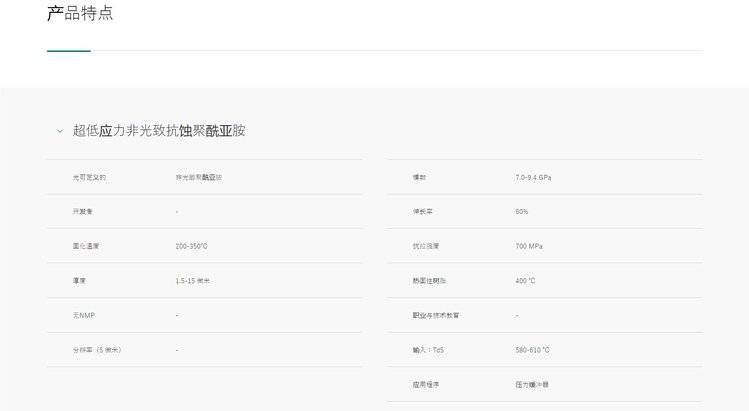This screenshot has height=411, width=749.
Task: Click the 400 °C value
Action: pos(525,281)
